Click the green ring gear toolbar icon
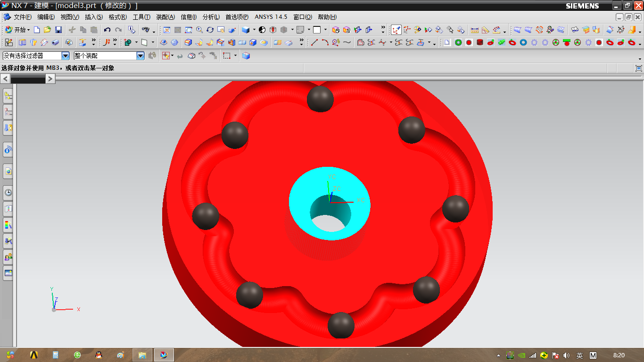The width and height of the screenshot is (644, 362). tap(458, 42)
